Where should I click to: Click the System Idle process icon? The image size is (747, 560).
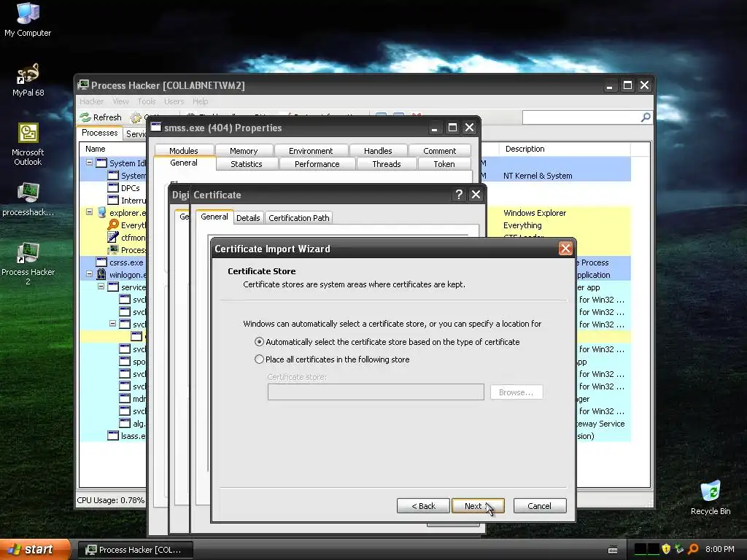[101, 163]
